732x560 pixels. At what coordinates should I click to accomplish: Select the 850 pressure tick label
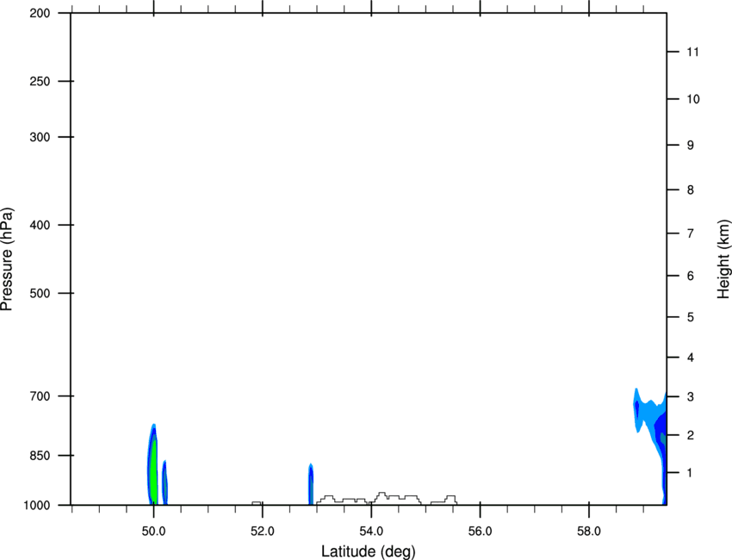(40, 456)
